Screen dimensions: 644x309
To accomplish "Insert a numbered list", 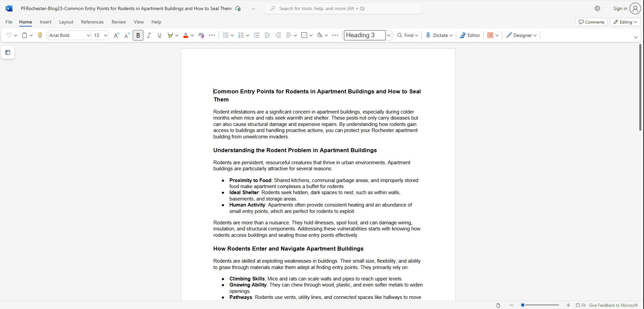I will [241, 35].
